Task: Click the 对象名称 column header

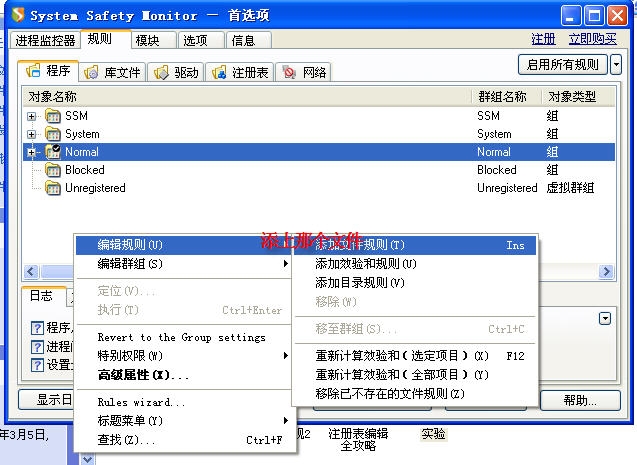Action: (x=247, y=97)
